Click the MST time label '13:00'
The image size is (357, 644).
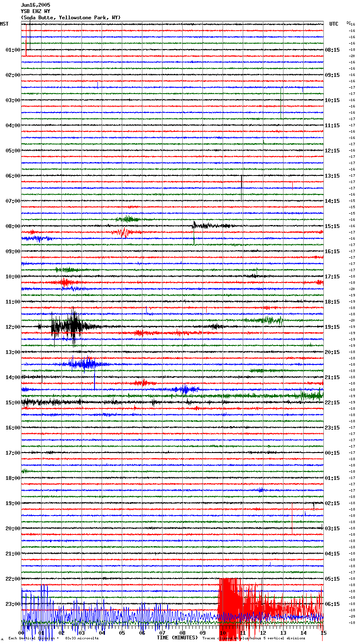(x=13, y=352)
